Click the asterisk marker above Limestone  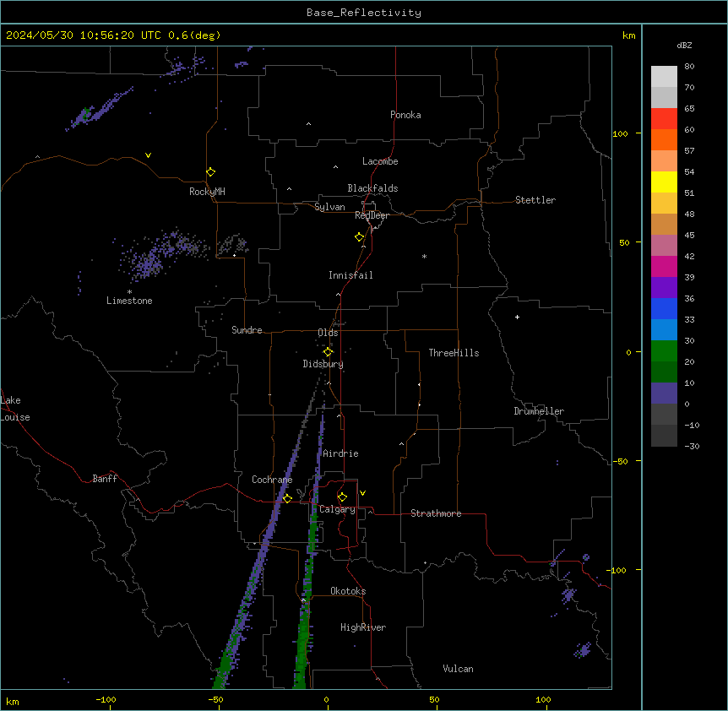129,291
